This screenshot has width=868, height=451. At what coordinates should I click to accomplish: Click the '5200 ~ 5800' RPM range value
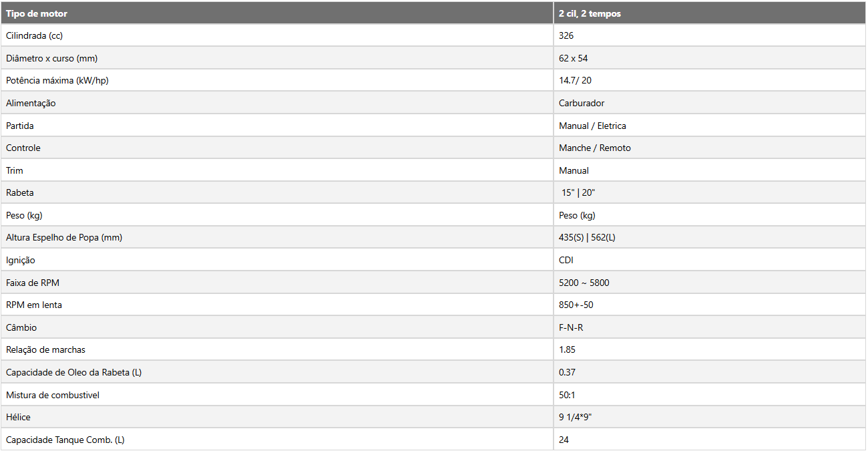point(584,283)
